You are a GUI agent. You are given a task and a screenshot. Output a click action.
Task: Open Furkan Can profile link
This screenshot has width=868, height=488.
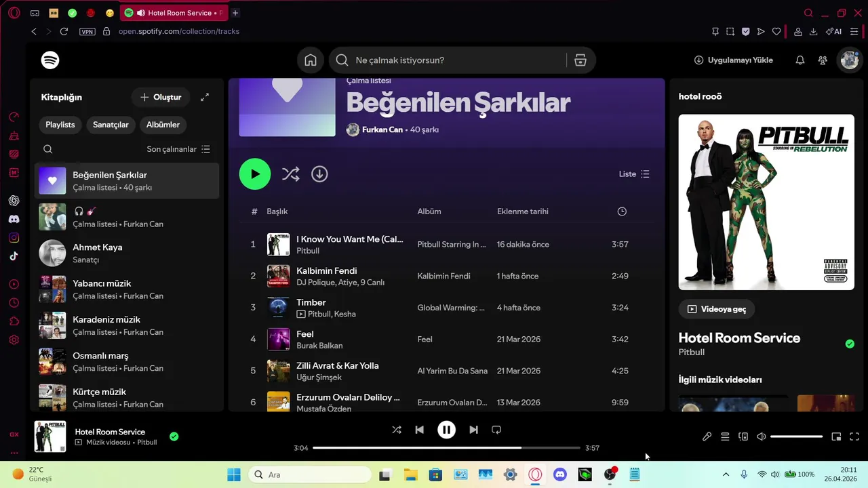click(382, 129)
